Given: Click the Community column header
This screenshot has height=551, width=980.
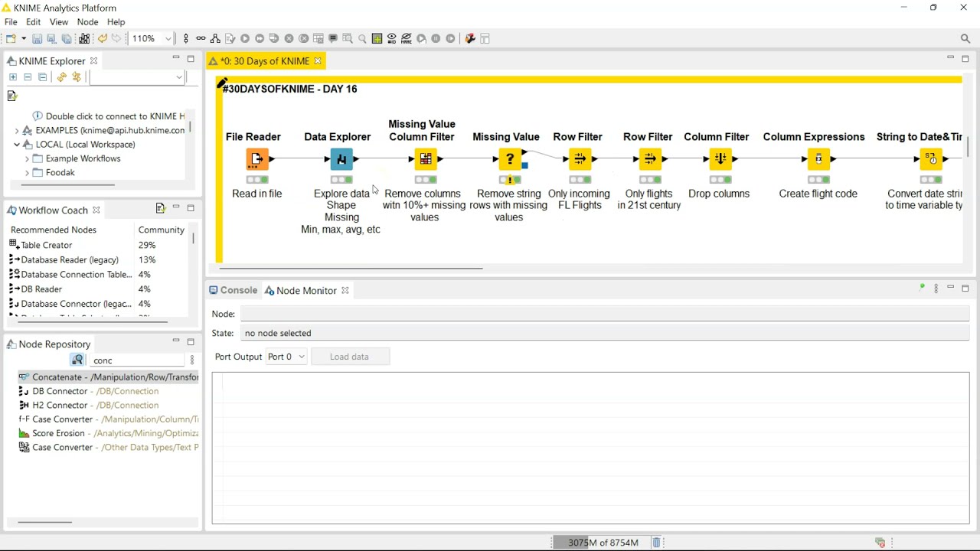Looking at the screenshot, I should click(161, 230).
